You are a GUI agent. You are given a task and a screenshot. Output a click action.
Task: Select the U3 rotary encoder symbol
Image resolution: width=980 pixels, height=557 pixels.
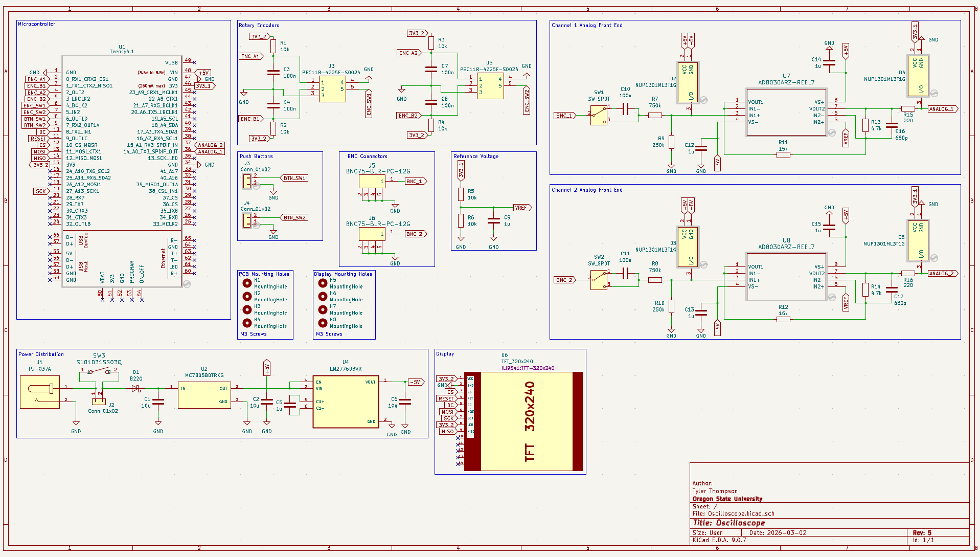[x=332, y=89]
